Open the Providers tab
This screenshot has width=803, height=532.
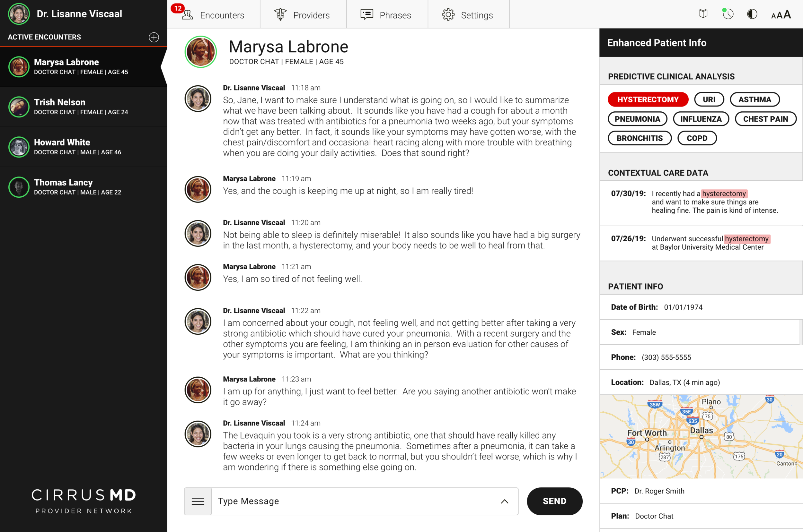pos(303,15)
